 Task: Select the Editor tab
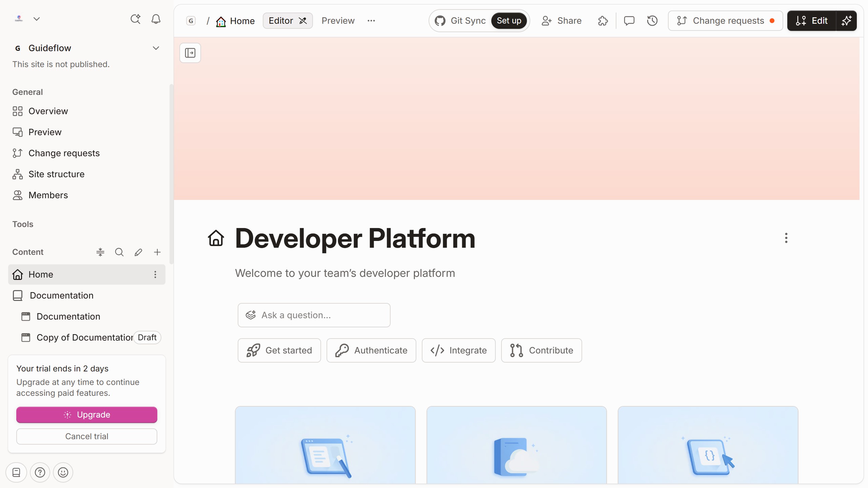(288, 21)
